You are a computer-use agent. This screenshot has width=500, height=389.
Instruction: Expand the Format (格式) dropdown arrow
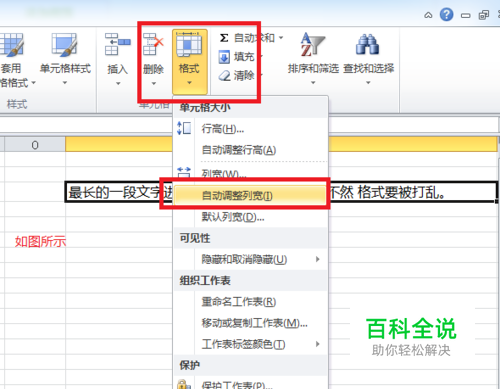pyautogui.click(x=189, y=83)
